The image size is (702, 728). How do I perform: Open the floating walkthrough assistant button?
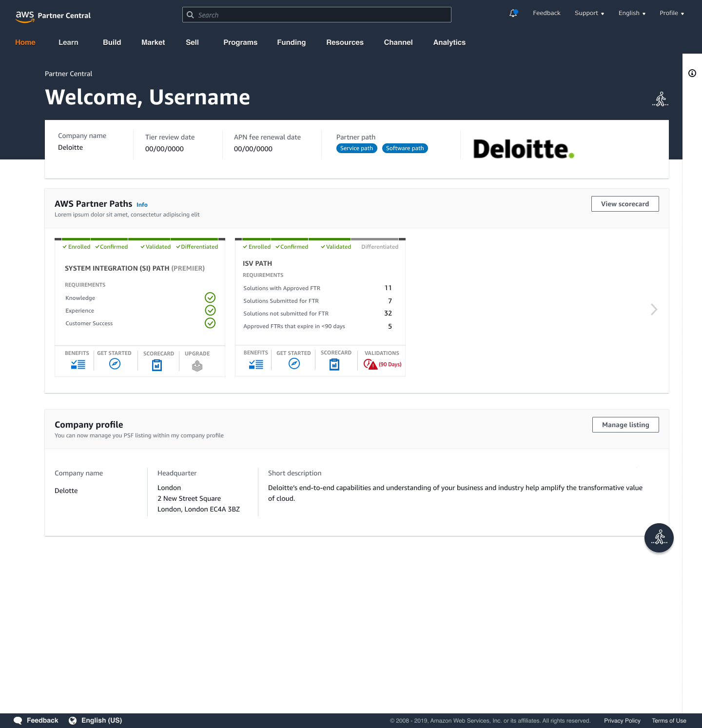tap(659, 538)
